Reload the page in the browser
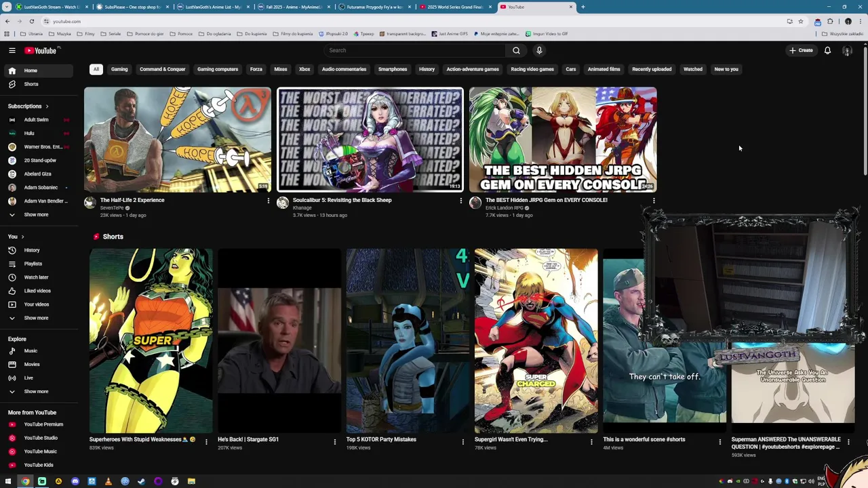The image size is (868, 488). [x=31, y=21]
